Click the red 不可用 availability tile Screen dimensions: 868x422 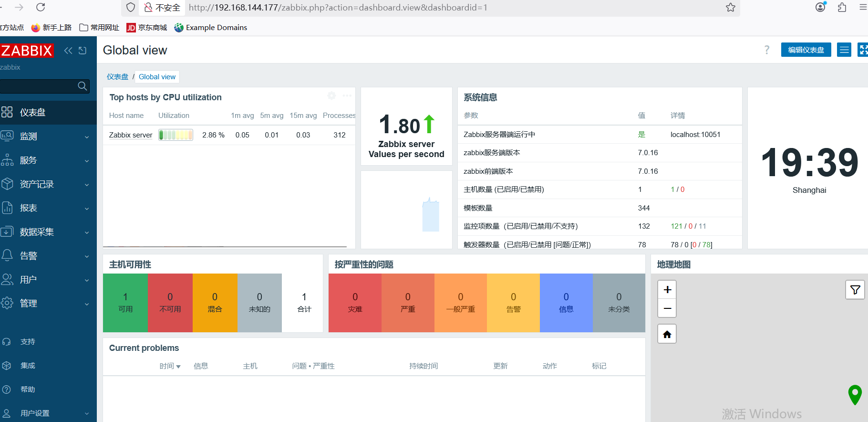coord(170,303)
